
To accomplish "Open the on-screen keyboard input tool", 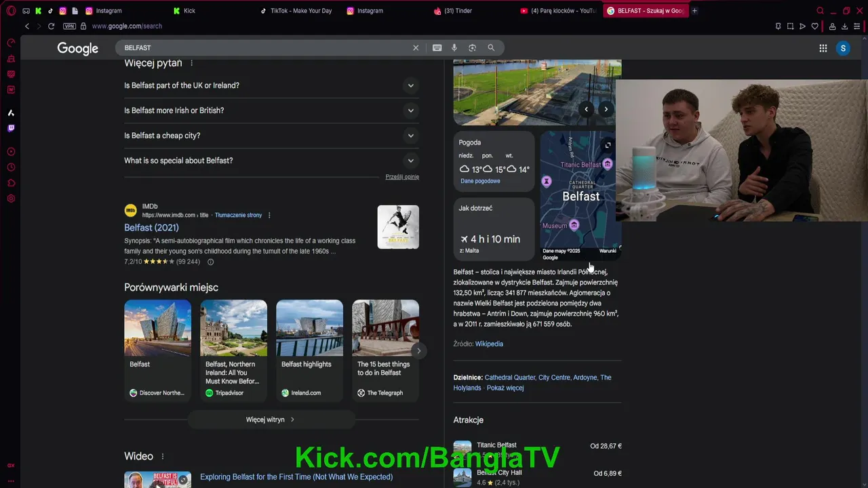I will [x=437, y=47].
